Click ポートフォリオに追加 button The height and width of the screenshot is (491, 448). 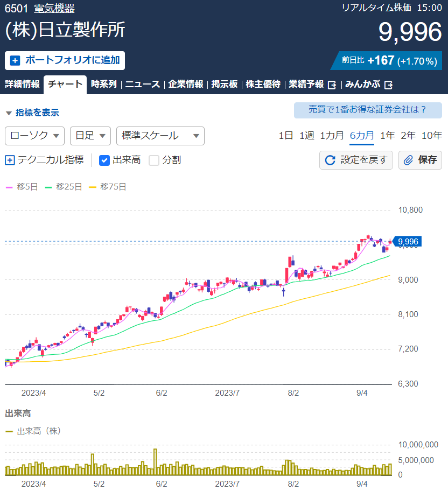65,60
